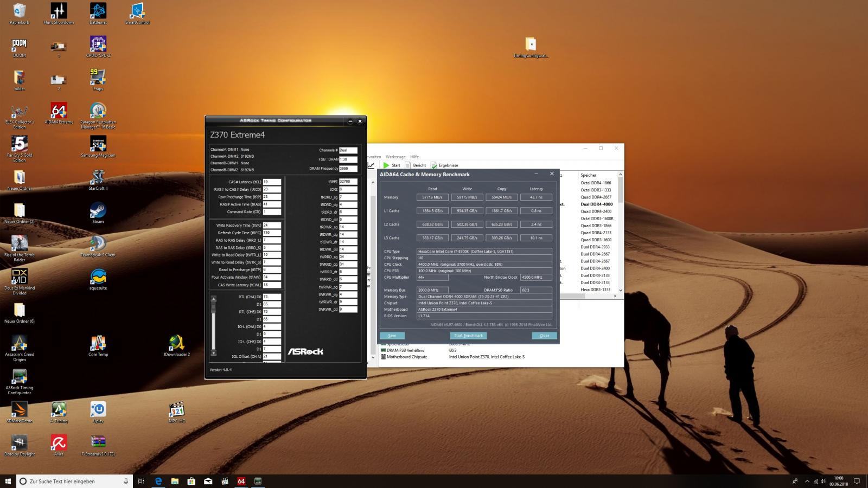Click Bericht in the AIDA64 toolbar
The image size is (868, 488).
point(416,165)
